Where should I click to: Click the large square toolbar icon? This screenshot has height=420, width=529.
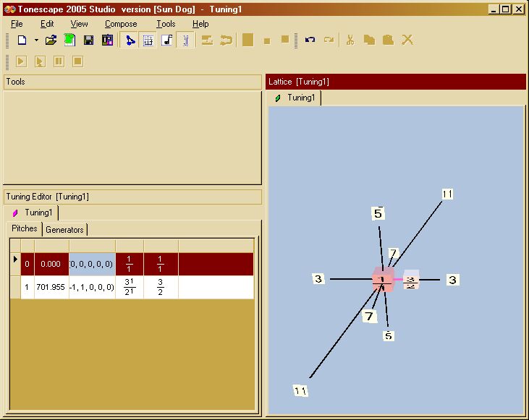(x=248, y=40)
